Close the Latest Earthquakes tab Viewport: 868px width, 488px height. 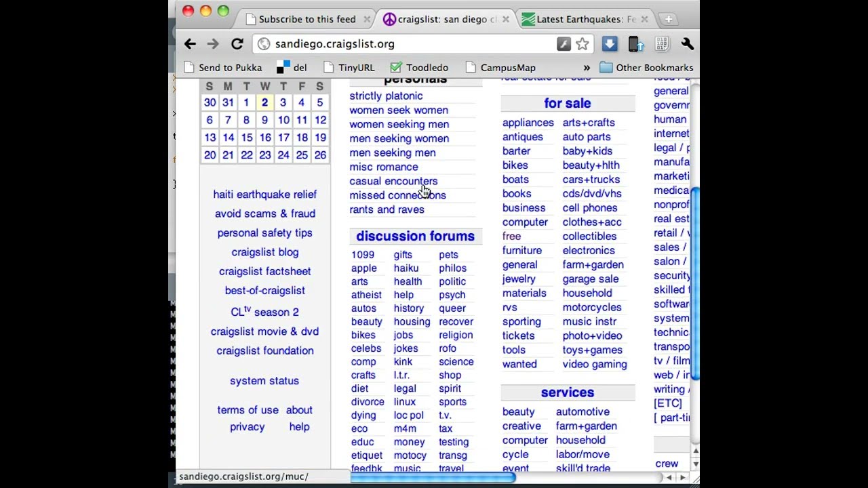[644, 20]
